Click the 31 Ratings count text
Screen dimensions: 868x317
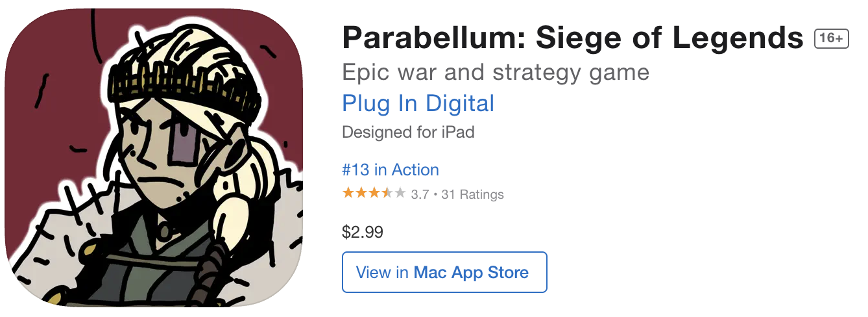472,194
